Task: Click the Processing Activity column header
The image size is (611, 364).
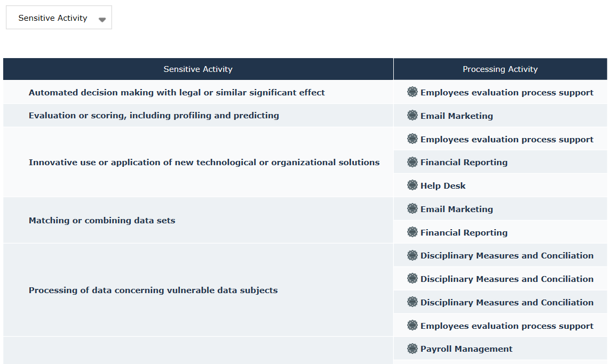Action: 500,69
